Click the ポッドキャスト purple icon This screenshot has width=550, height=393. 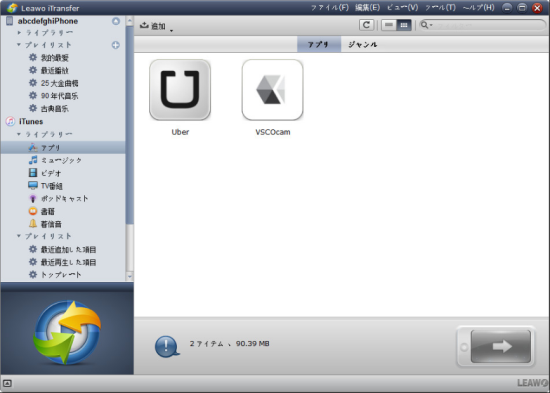[33, 199]
